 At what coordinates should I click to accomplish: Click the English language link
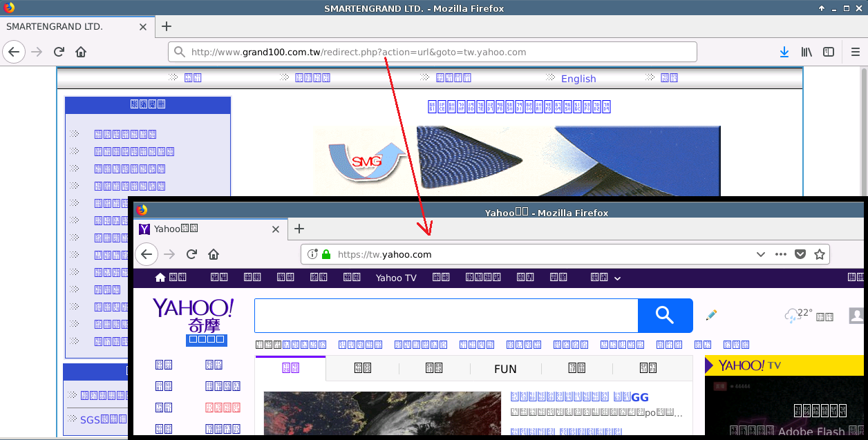[x=578, y=79]
